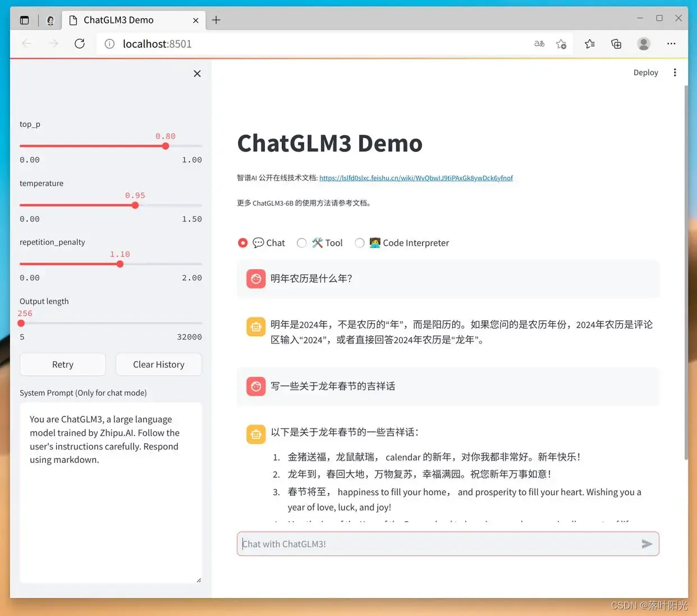Viewport: 697px width, 616px height.
Task: Click the message 明年农历是什么年?
Action: [x=311, y=278]
